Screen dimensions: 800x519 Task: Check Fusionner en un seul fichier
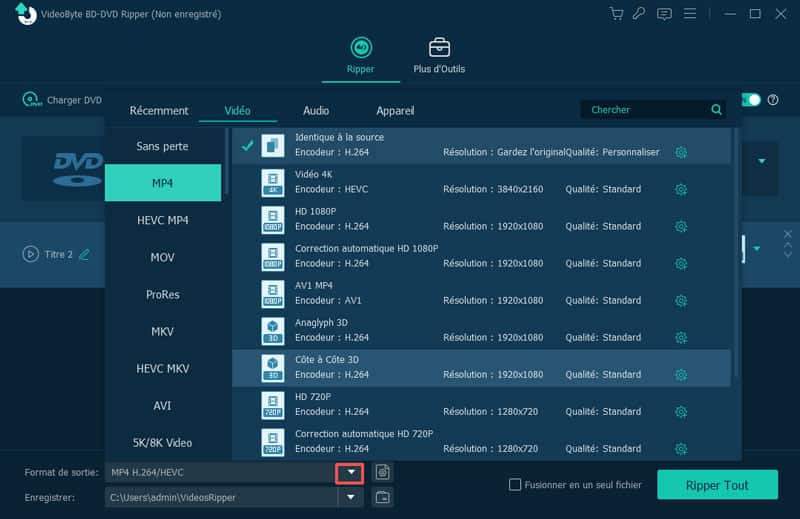pos(516,485)
